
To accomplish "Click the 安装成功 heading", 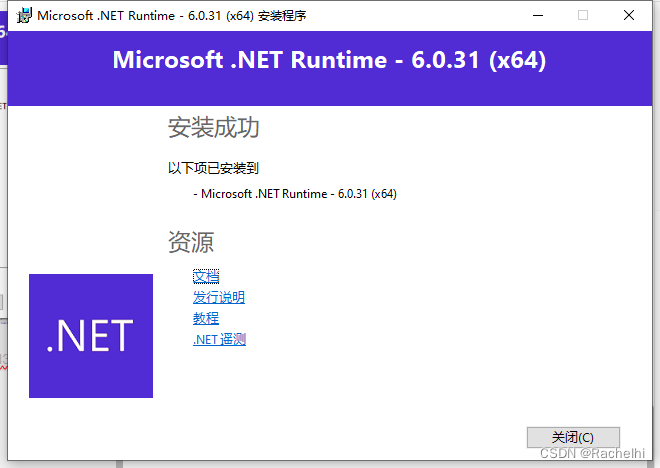I will pos(213,128).
